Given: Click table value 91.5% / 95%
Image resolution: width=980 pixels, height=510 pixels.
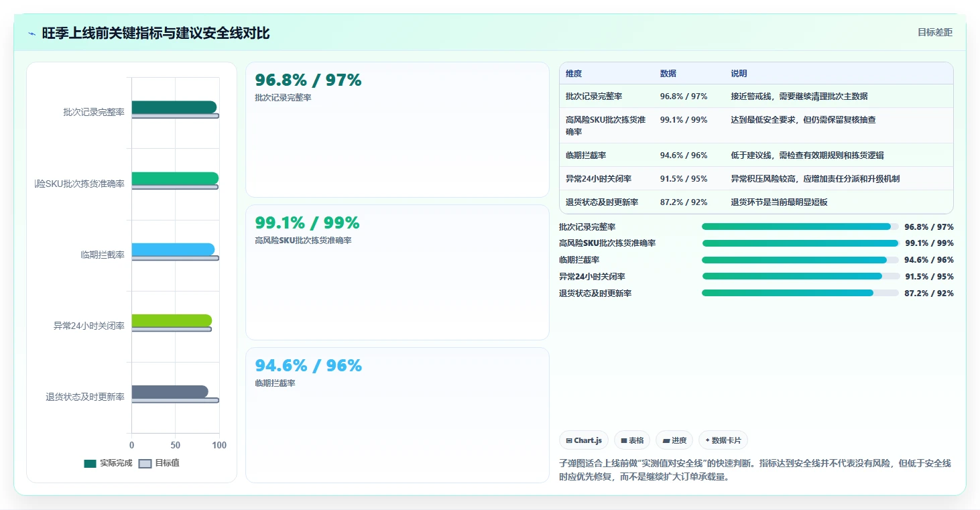Looking at the screenshot, I should pyautogui.click(x=684, y=179).
